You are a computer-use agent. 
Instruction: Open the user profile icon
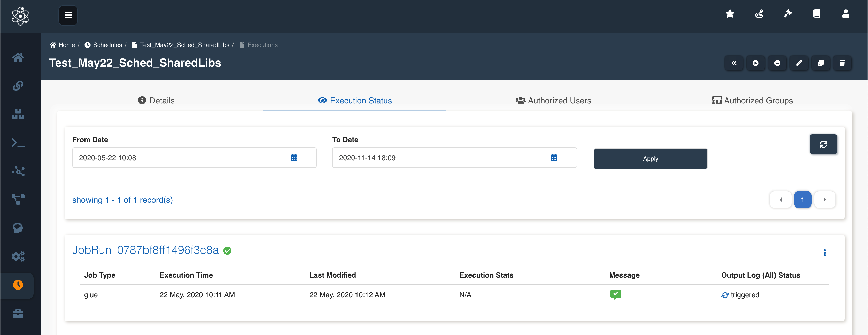pyautogui.click(x=846, y=13)
